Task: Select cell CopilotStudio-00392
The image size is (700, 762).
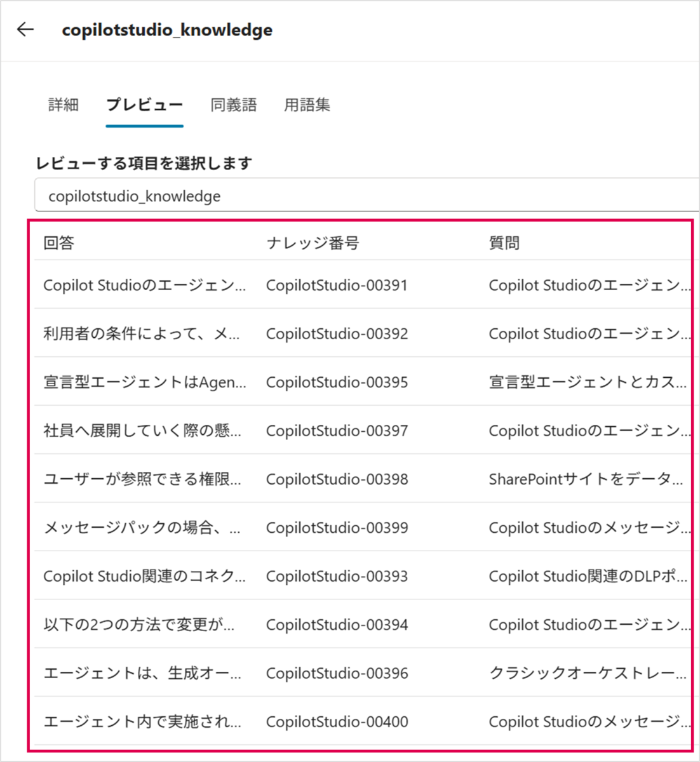Action: (x=337, y=333)
